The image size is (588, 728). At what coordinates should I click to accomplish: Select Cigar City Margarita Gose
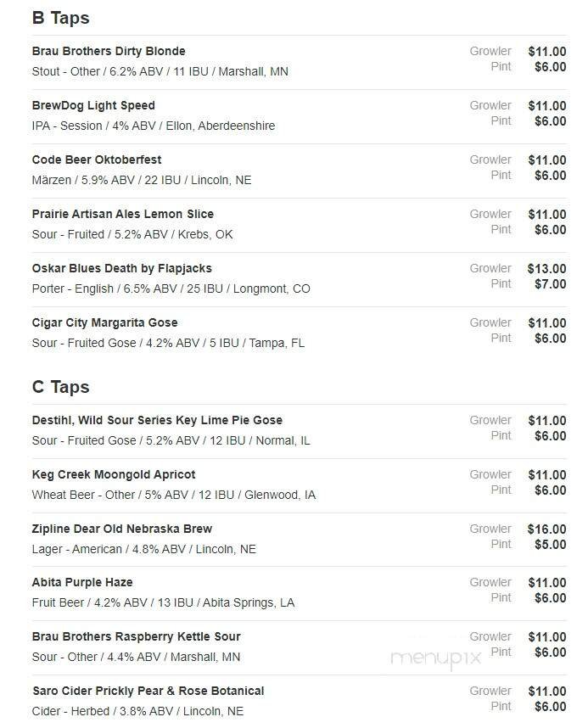tap(105, 323)
